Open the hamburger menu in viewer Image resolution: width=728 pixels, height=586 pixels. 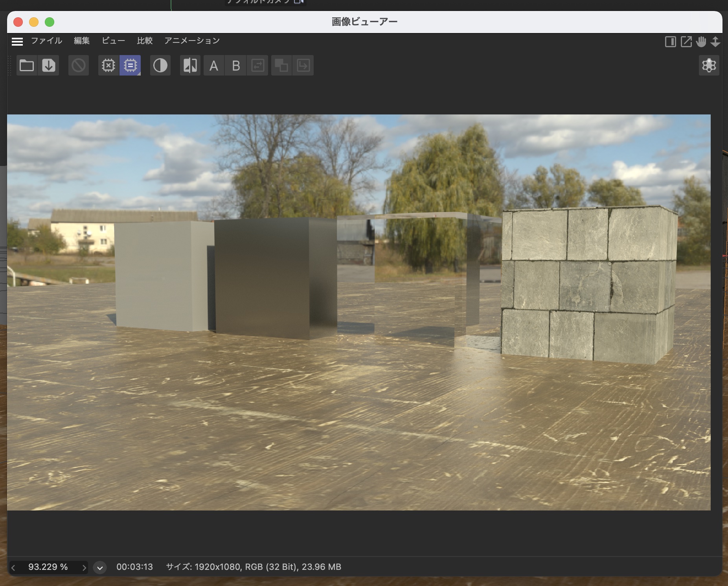(x=17, y=41)
